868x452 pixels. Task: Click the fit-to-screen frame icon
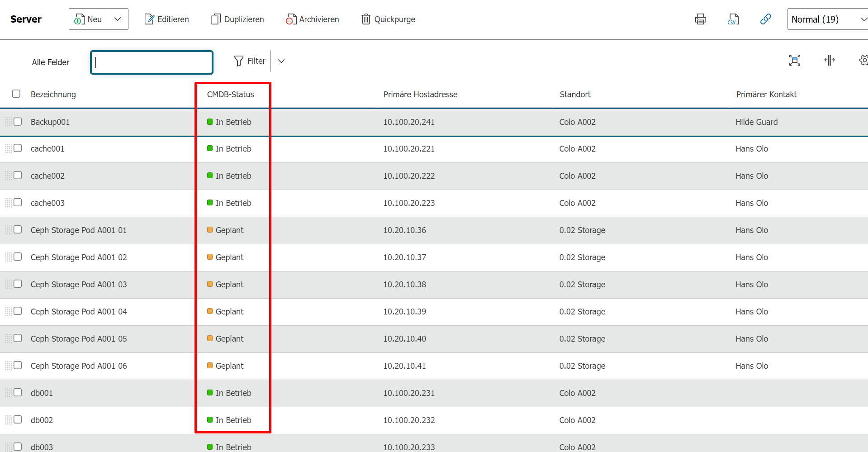pyautogui.click(x=795, y=60)
